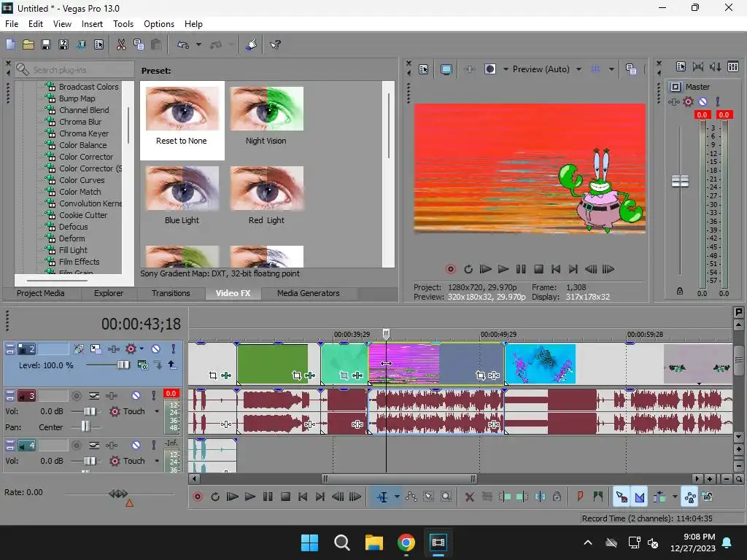The image size is (747, 560).
Task: Click the Undo arrow icon
Action: point(183,44)
